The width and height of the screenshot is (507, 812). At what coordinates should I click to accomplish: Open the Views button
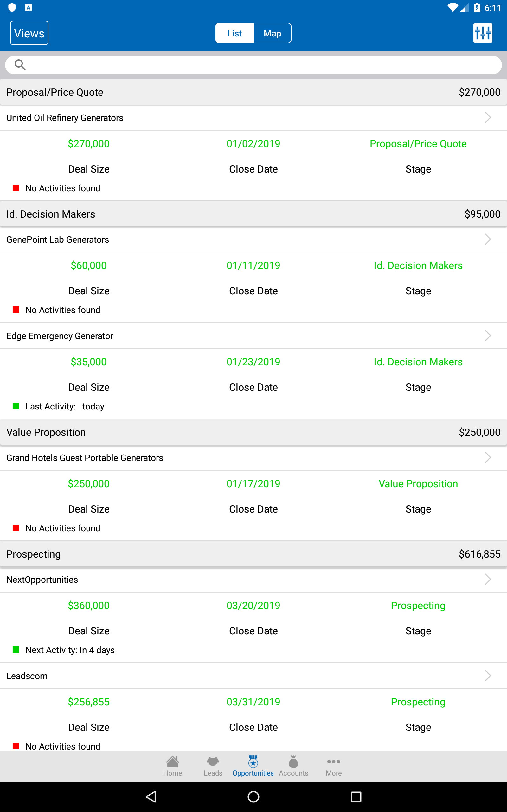(x=29, y=33)
